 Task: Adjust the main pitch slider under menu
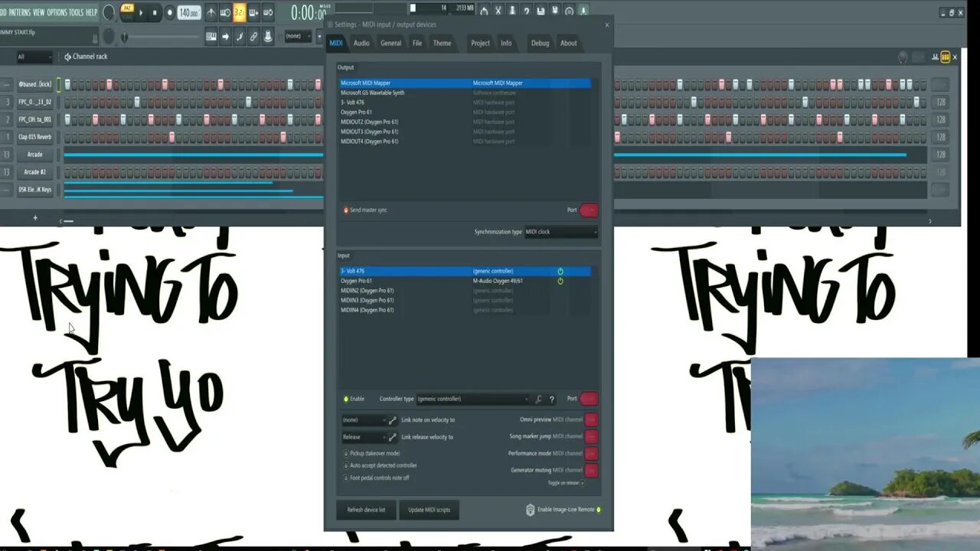tap(162, 36)
